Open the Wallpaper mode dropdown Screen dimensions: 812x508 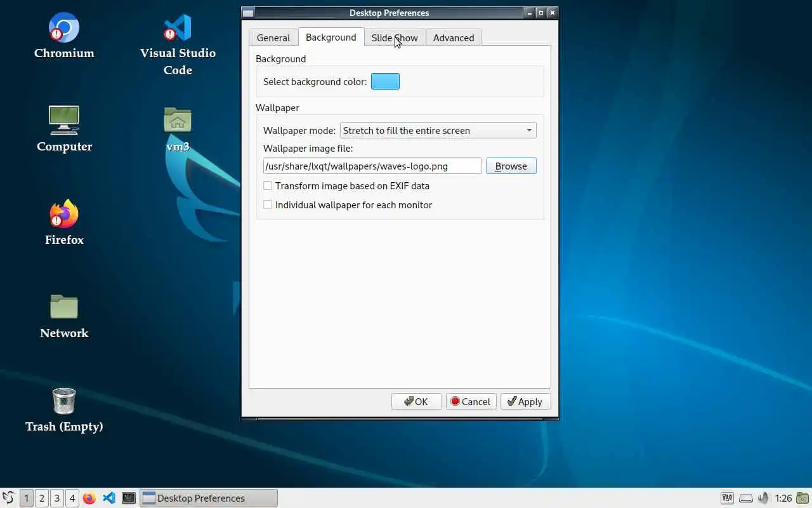438,130
